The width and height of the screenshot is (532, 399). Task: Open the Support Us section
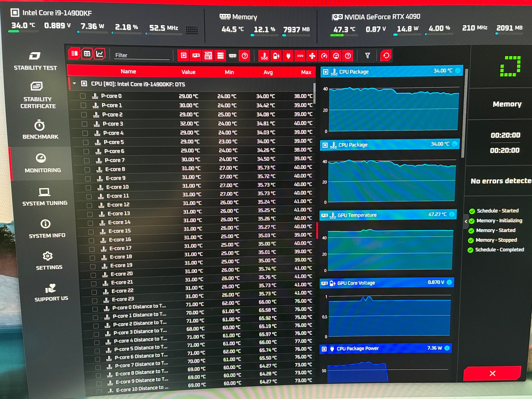pos(51,292)
